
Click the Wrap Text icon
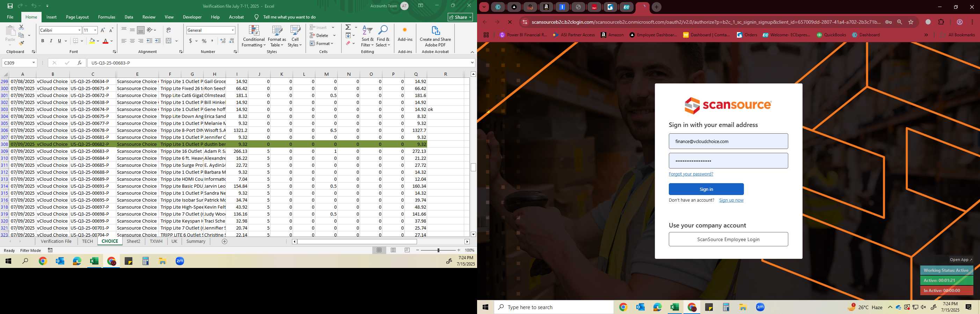[169, 30]
